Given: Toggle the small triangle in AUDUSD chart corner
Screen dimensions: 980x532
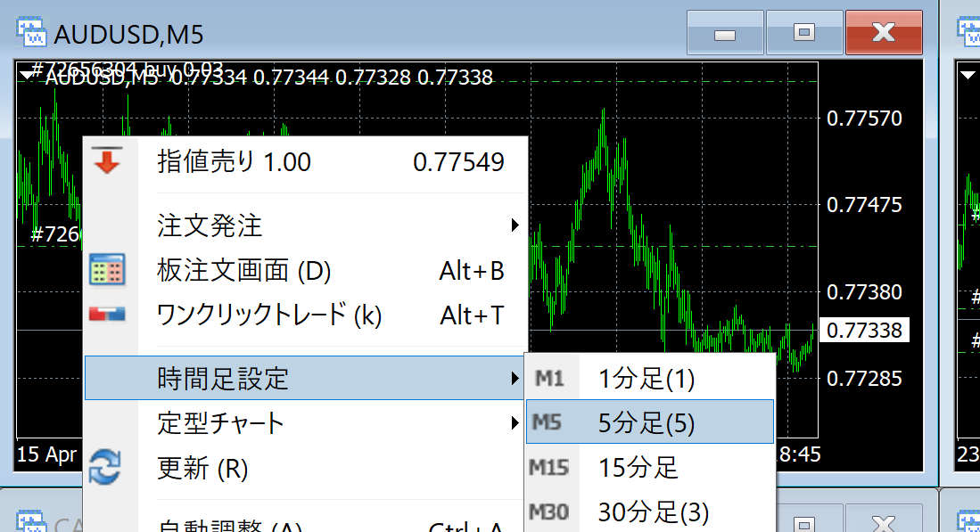Looking at the screenshot, I should (26, 78).
